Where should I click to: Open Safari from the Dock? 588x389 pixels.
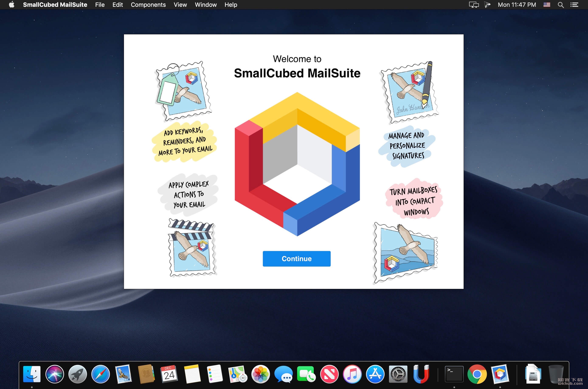coord(100,374)
